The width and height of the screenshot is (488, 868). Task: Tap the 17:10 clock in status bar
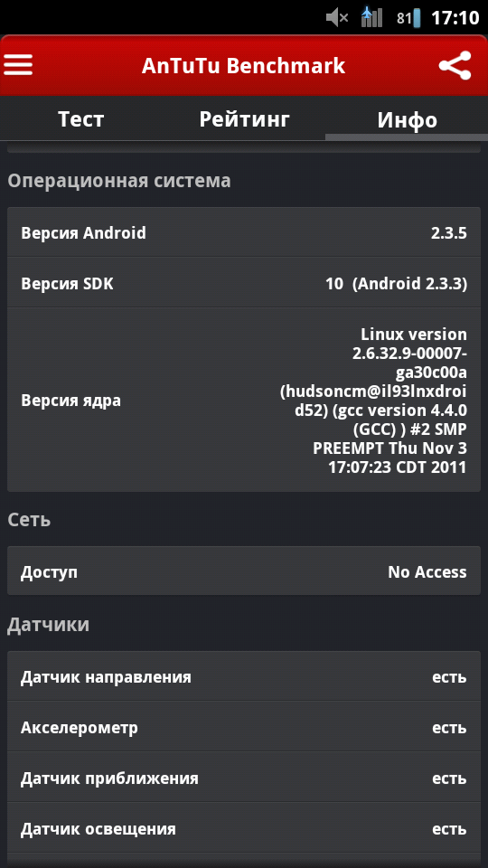click(455, 18)
